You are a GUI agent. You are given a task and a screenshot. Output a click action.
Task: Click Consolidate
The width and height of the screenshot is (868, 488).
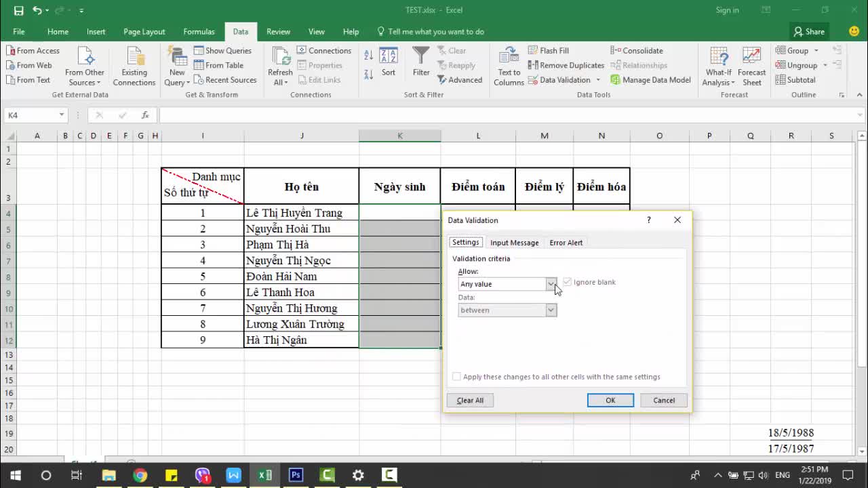[x=636, y=51]
